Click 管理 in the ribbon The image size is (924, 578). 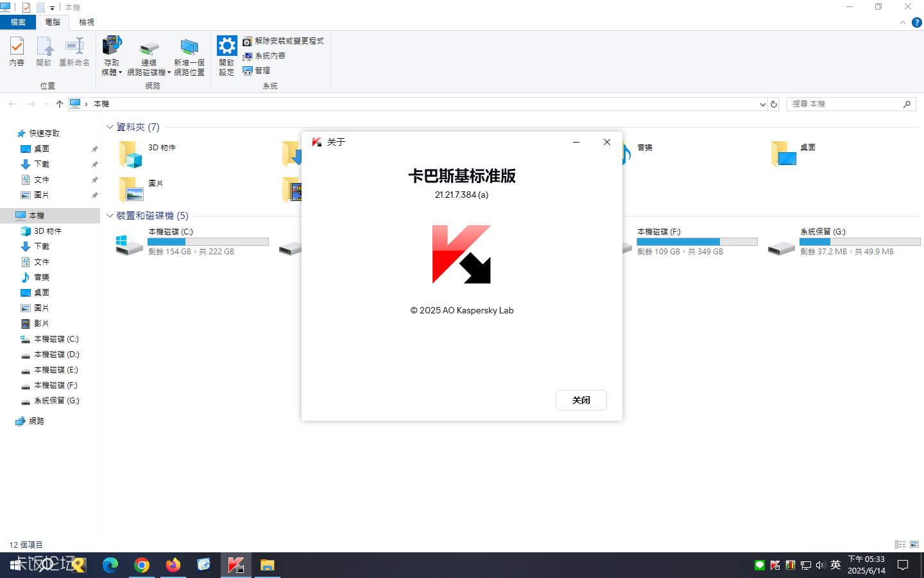[x=256, y=71]
